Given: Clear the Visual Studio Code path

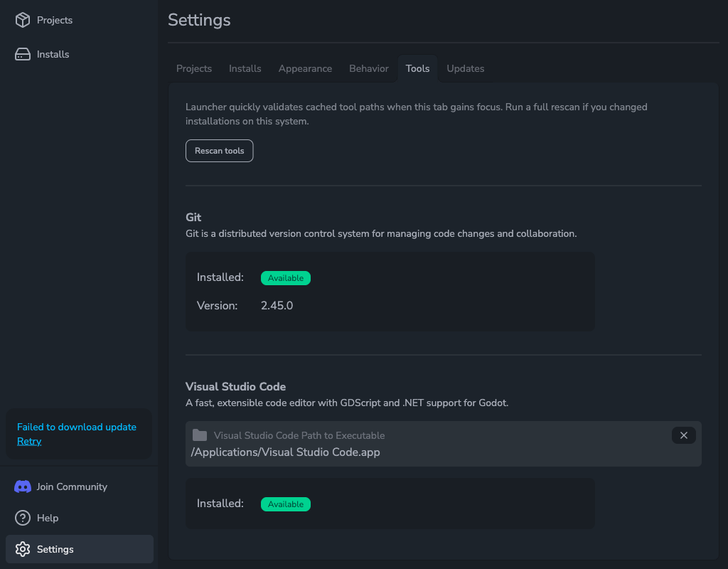Looking at the screenshot, I should pos(683,435).
